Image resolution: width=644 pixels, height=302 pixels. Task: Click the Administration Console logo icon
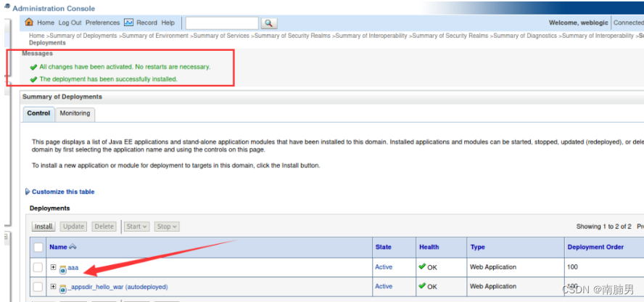(x=7, y=7)
